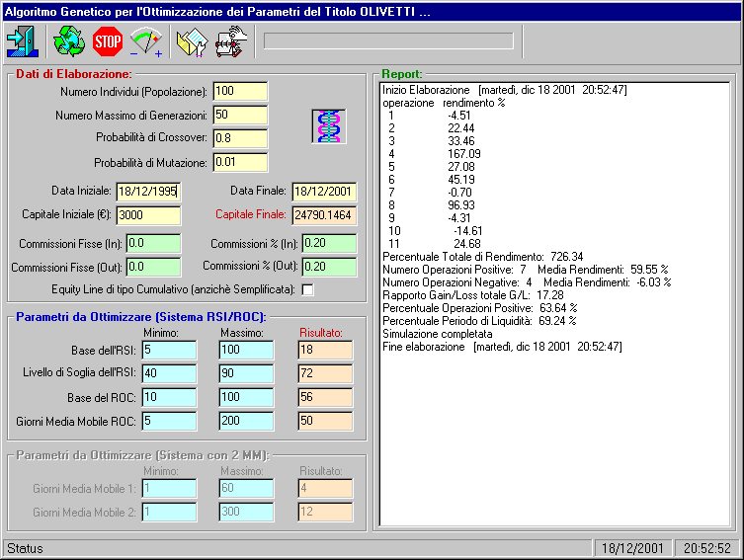Click the open folder with hand icon
The height and width of the screenshot is (560, 744).
click(192, 42)
